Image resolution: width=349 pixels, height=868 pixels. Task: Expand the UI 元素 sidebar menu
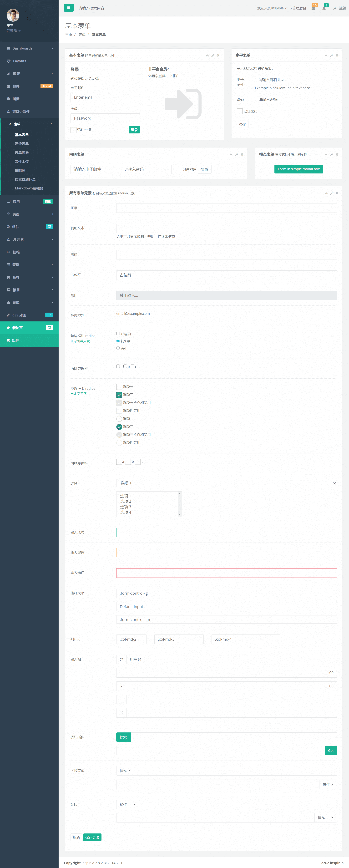pyautogui.click(x=29, y=240)
